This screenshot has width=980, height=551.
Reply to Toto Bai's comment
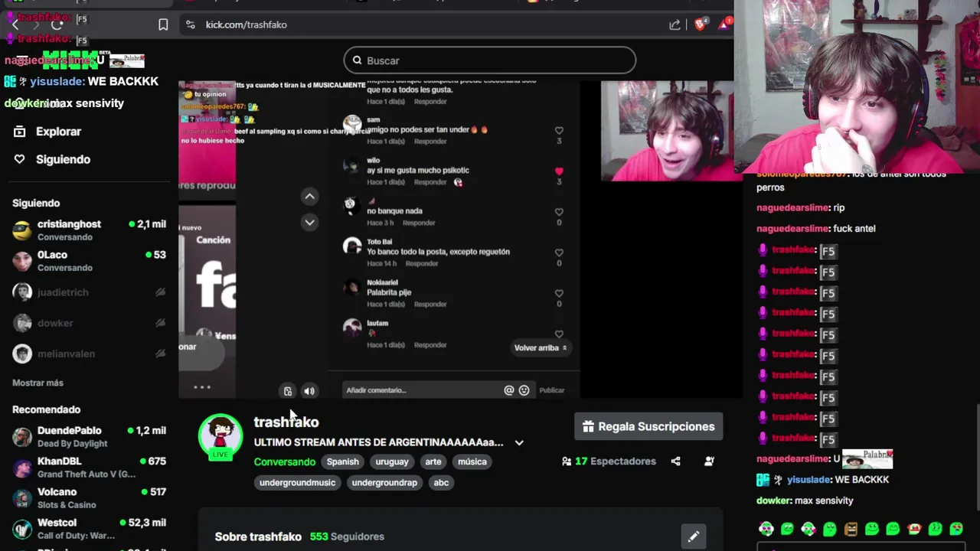pyautogui.click(x=422, y=263)
